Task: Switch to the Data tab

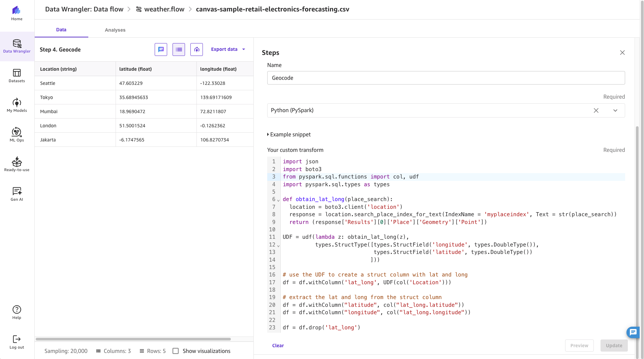Action: [x=61, y=30]
